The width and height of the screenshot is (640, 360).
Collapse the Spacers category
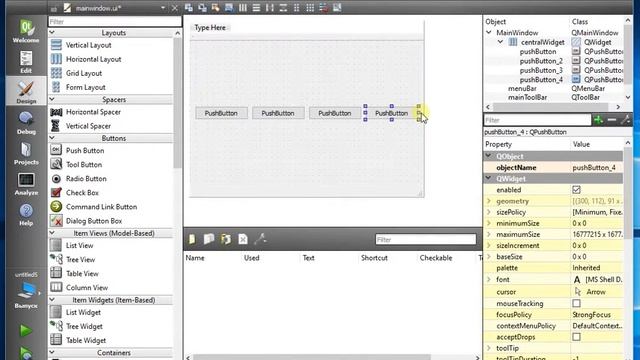pyautogui.click(x=52, y=99)
